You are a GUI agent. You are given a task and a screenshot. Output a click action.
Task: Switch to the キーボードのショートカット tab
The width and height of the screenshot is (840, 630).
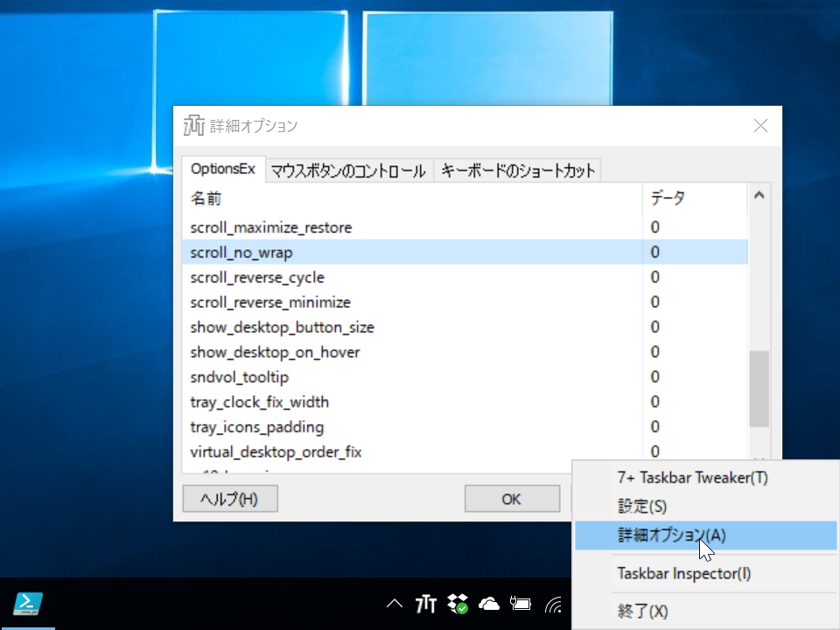tap(517, 171)
